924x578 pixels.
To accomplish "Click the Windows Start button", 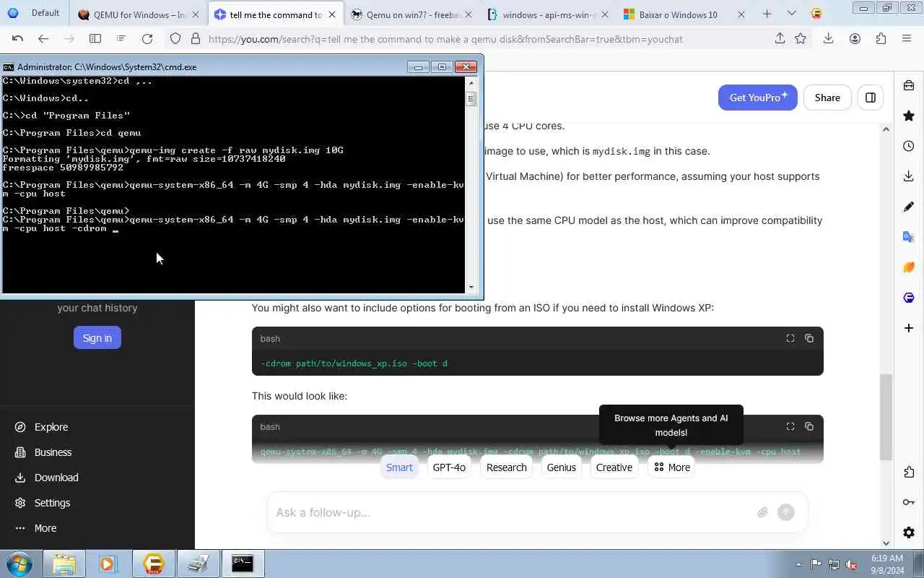I will [19, 564].
